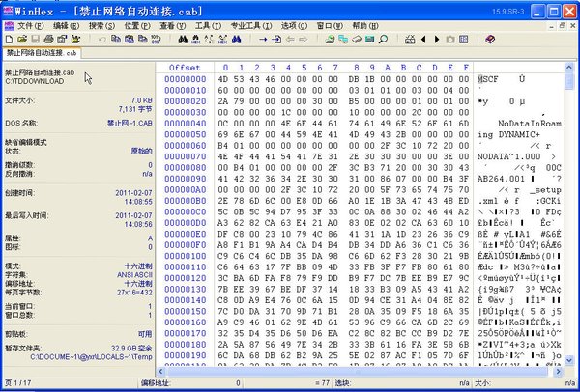Screen dimensions: 580x392
Task: Click the 十六进制 mode value
Action: pos(138,266)
